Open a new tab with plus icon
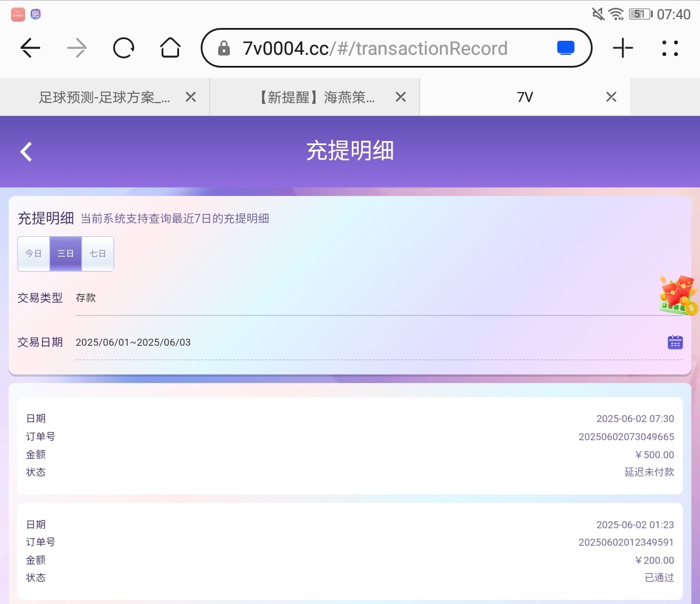The height and width of the screenshot is (604, 700). 623,48
